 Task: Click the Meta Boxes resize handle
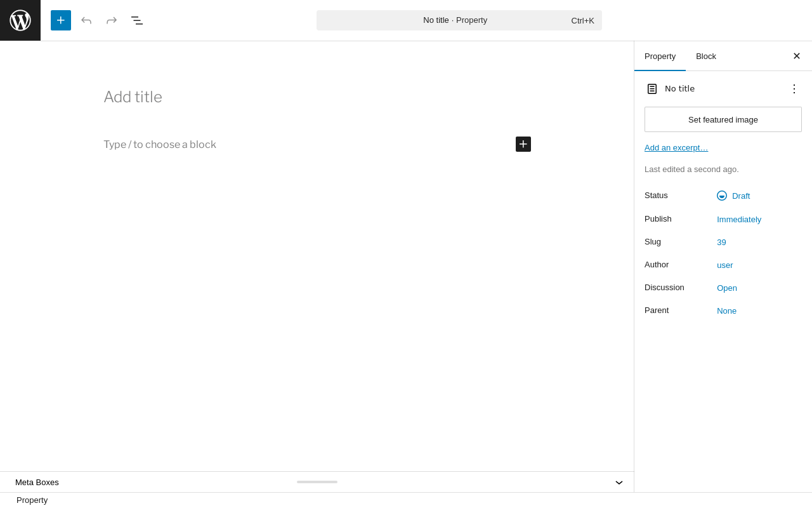coord(317,482)
